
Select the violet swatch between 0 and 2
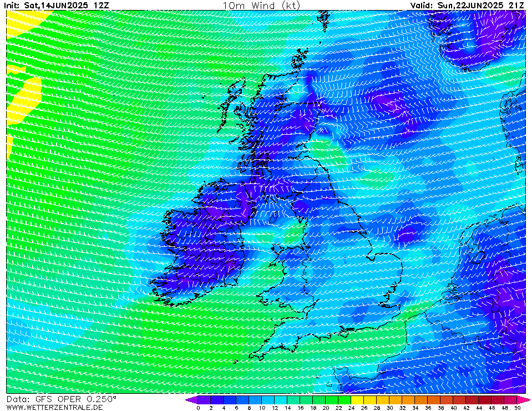[x=204, y=400]
